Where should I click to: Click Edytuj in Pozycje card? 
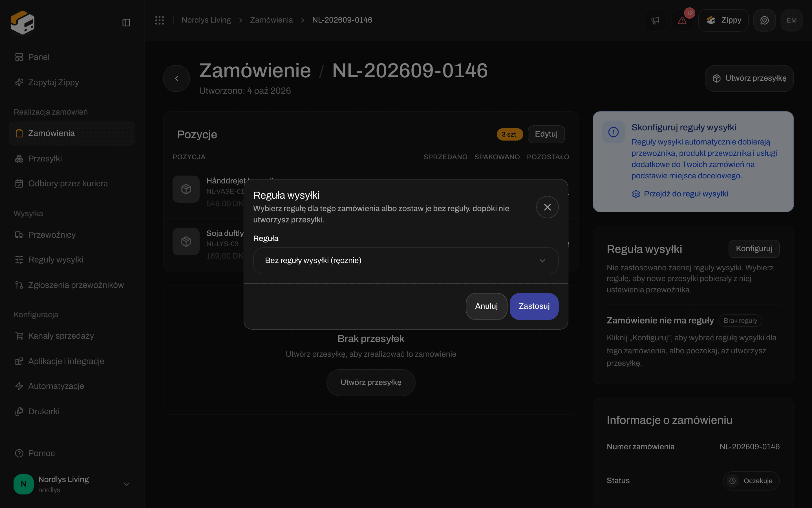[546, 134]
